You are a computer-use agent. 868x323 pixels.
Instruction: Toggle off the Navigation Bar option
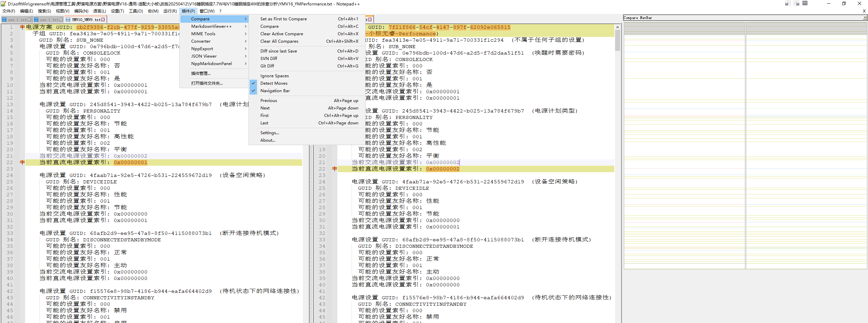pos(275,91)
